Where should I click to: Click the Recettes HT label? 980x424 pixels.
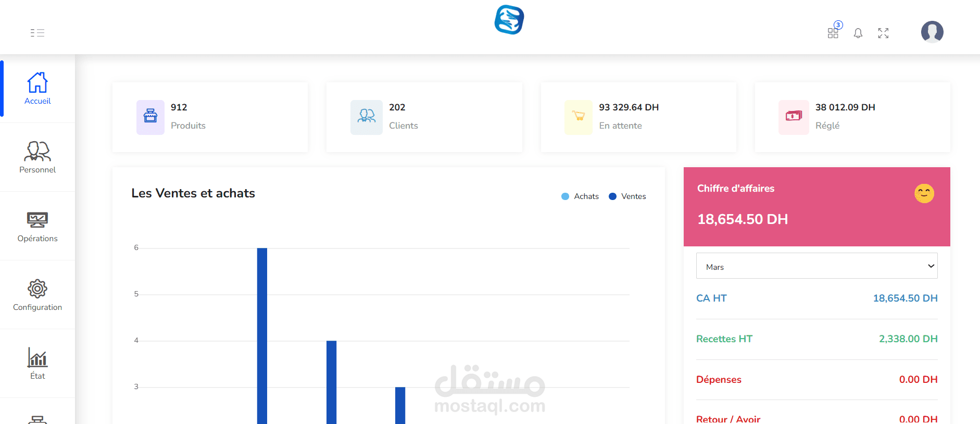(x=724, y=339)
